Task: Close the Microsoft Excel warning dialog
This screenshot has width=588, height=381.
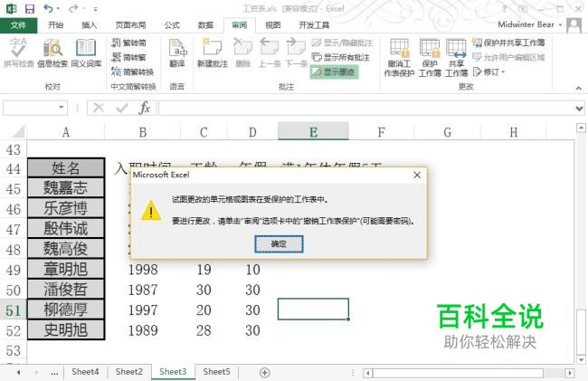Action: coord(417,176)
